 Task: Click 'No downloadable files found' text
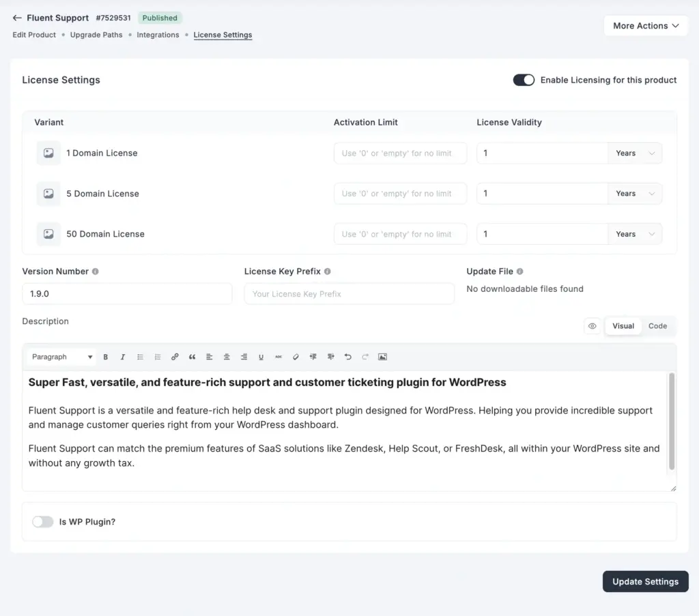(525, 289)
